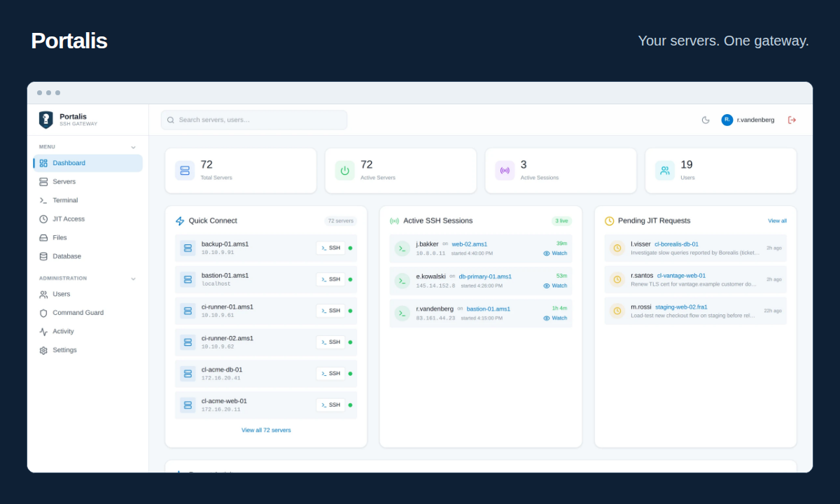
Task: Collapse the ADMINISTRATION section chevron
Action: tap(133, 279)
